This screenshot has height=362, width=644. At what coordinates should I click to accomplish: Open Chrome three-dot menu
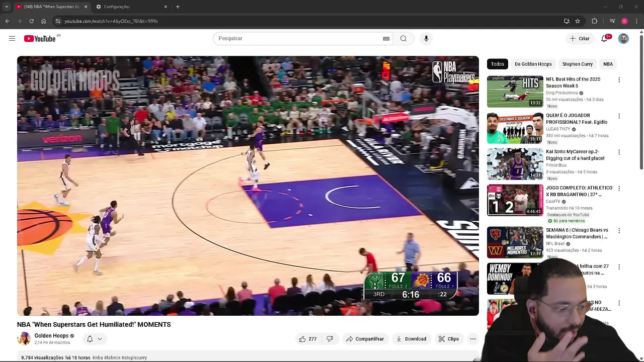pyautogui.click(x=637, y=21)
